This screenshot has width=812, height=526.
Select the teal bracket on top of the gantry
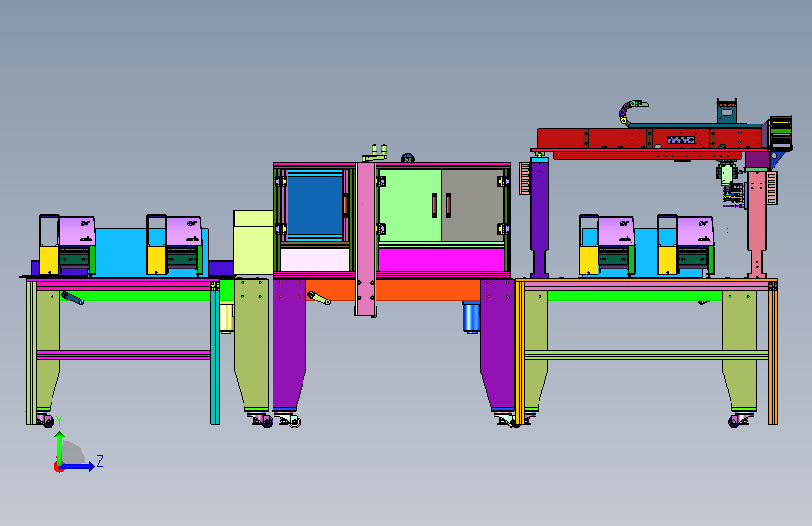point(727,111)
